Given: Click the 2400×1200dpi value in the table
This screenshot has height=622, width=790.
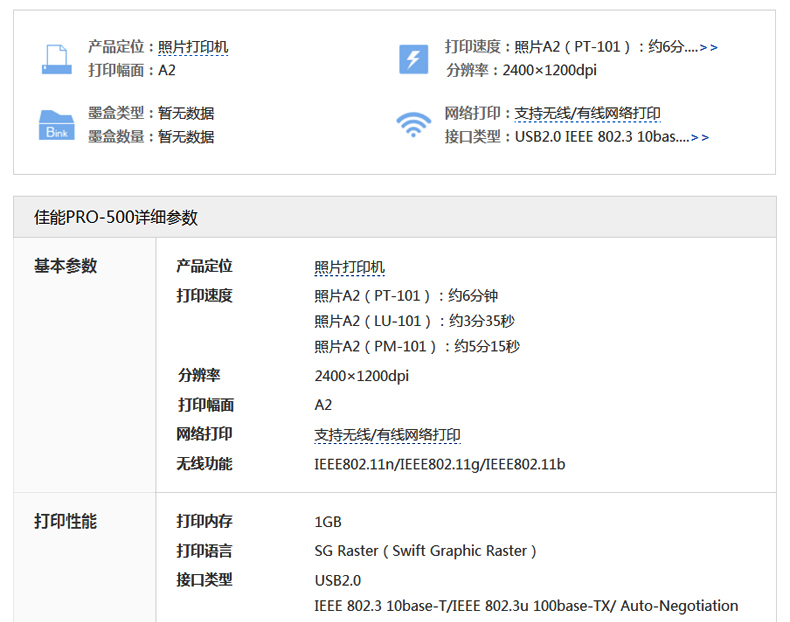Looking at the screenshot, I should tap(362, 376).
